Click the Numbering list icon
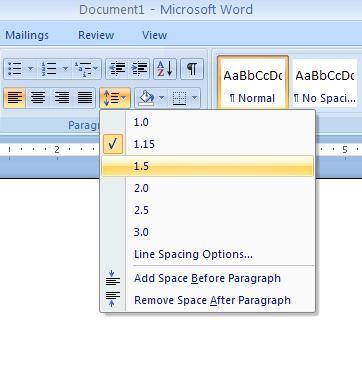The height and width of the screenshot is (376, 362). point(49,69)
